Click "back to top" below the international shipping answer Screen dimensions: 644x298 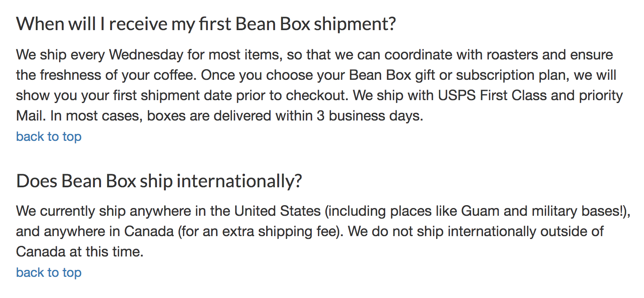point(49,272)
